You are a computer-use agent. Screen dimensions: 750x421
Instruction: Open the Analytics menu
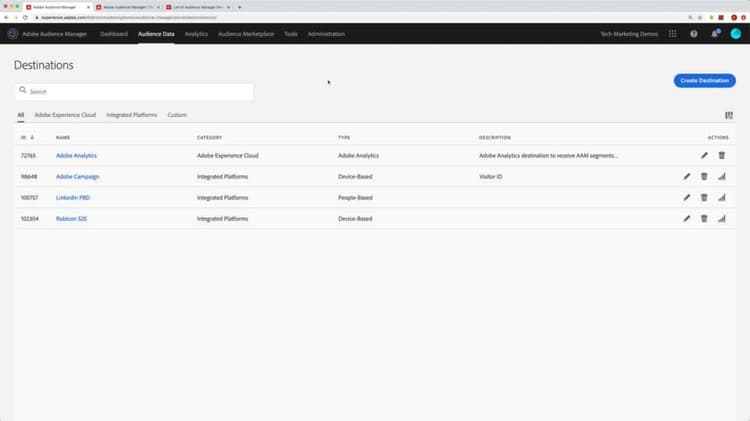point(196,34)
